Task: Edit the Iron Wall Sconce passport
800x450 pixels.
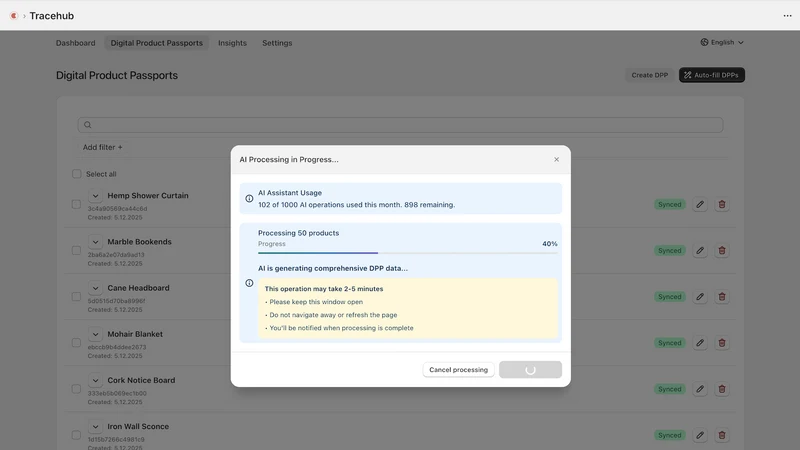Action: 700,435
